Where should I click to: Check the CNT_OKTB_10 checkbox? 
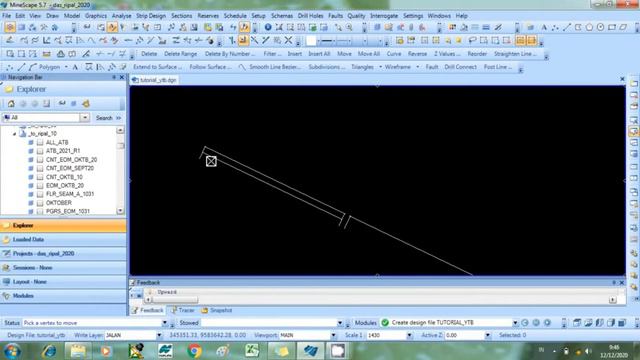coord(40,177)
